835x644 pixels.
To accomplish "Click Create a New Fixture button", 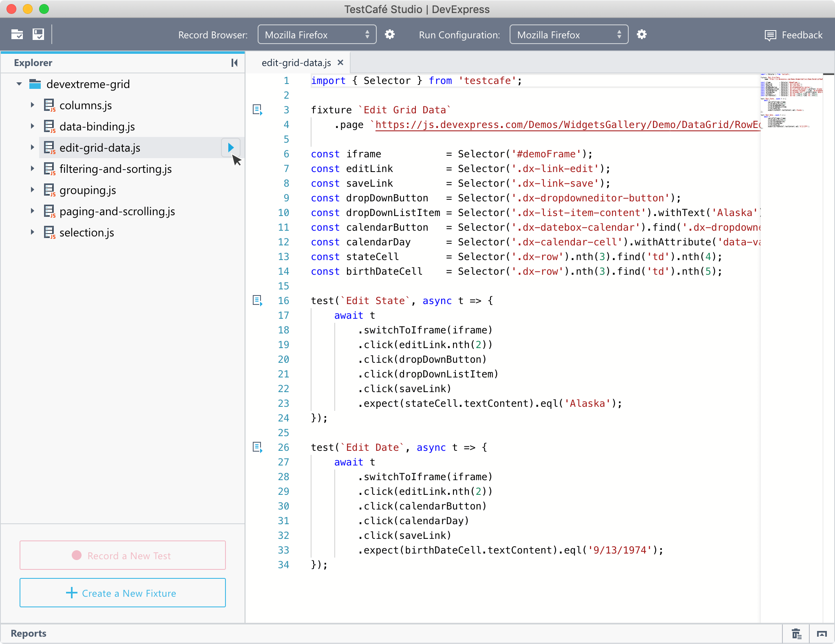I will [123, 593].
